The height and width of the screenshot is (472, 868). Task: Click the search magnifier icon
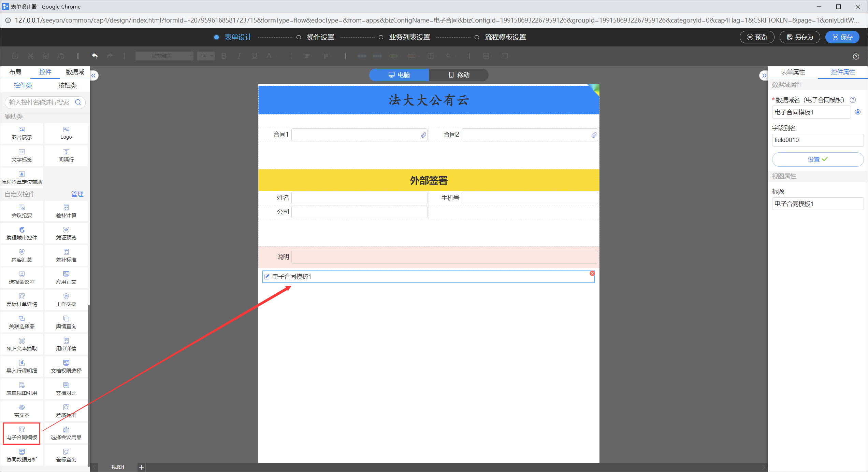[78, 102]
